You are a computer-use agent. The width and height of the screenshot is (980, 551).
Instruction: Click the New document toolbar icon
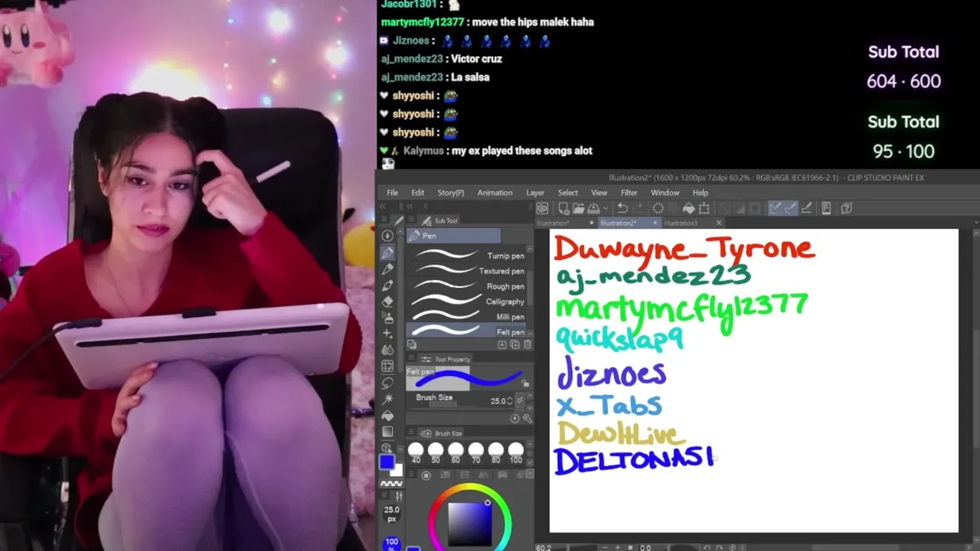(x=563, y=208)
